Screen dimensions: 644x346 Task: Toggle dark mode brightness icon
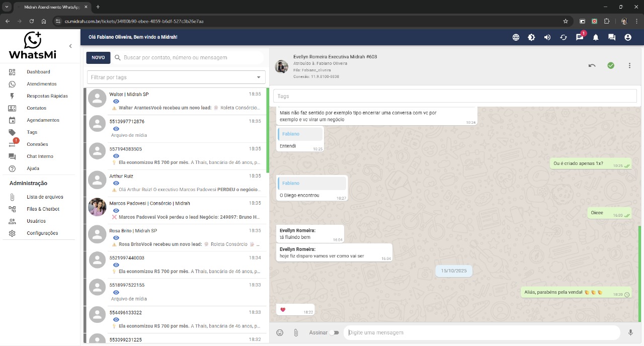(x=531, y=37)
